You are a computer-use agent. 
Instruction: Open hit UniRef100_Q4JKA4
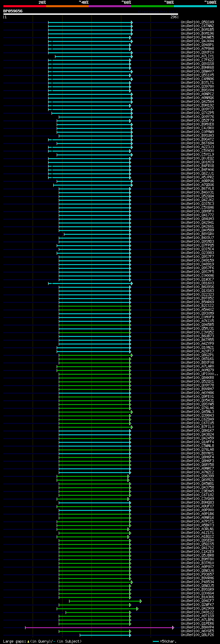[197, 41]
